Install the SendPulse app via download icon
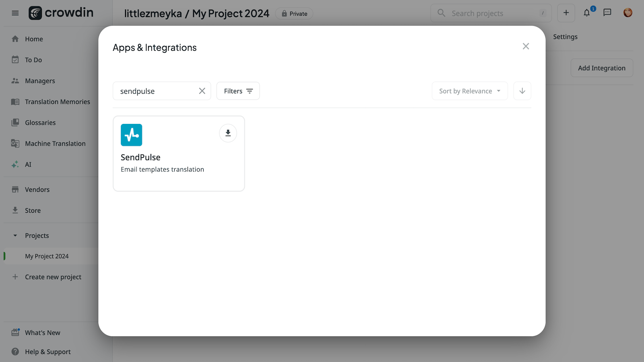644x362 pixels. [x=228, y=133]
